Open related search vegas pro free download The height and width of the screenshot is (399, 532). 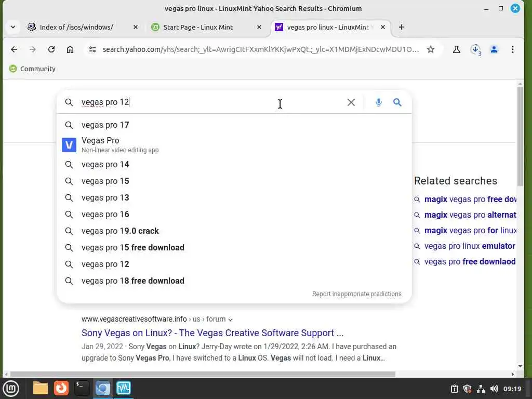point(470,262)
